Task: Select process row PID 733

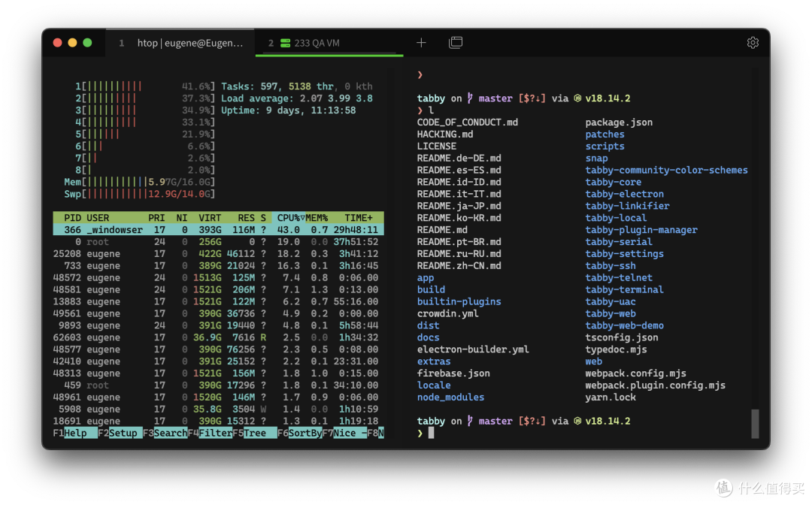Action: pyautogui.click(x=218, y=265)
